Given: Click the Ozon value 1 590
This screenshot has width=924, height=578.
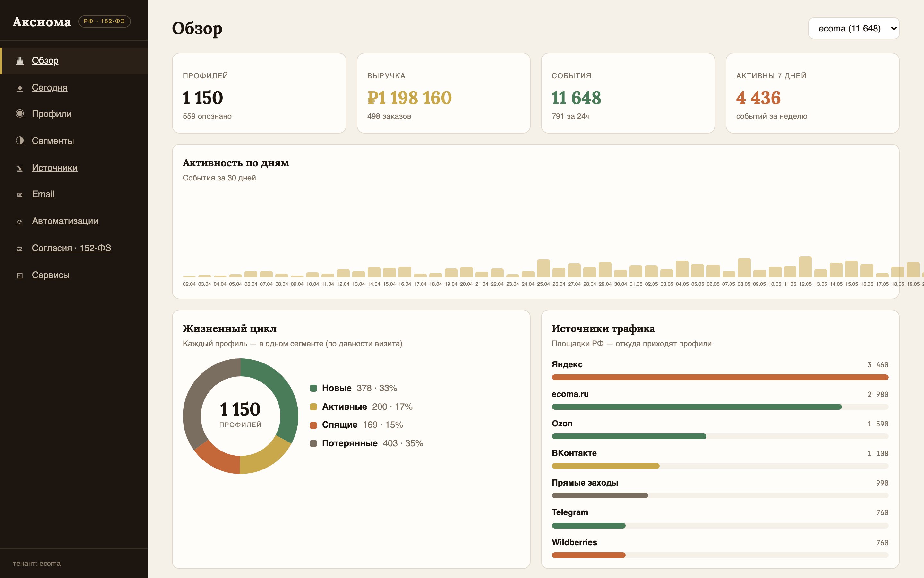Looking at the screenshot, I should [x=878, y=424].
